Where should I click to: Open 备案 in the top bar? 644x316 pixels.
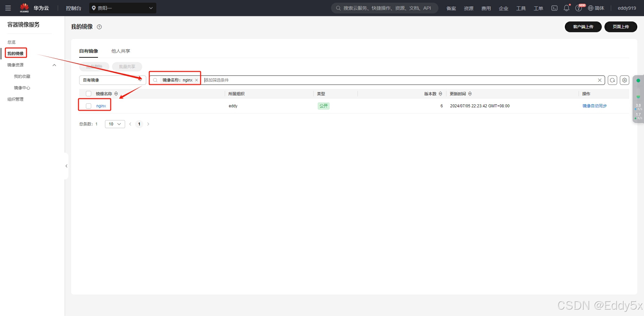tap(451, 8)
